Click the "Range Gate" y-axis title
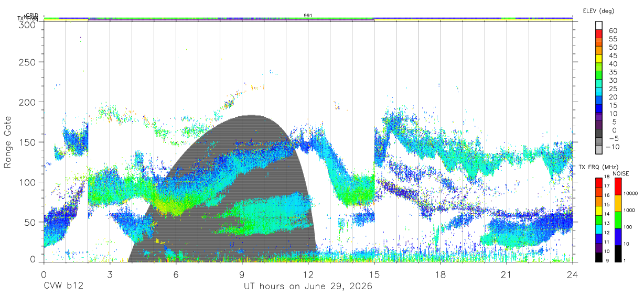 tap(8, 142)
